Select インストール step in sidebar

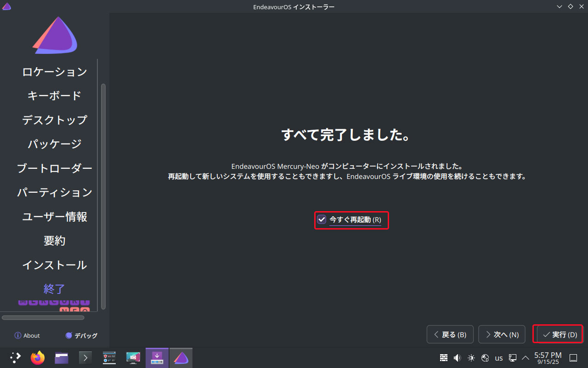click(54, 265)
